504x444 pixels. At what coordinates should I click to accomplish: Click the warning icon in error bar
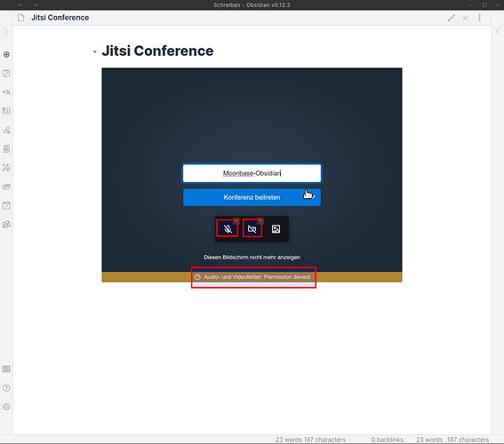click(197, 277)
